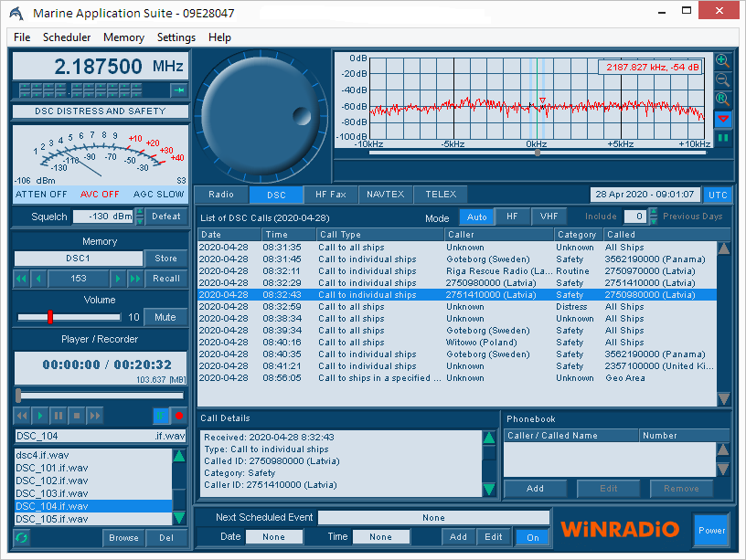This screenshot has width=746, height=560.
Task: Zoom in on the spectrum display
Action: pos(723,58)
